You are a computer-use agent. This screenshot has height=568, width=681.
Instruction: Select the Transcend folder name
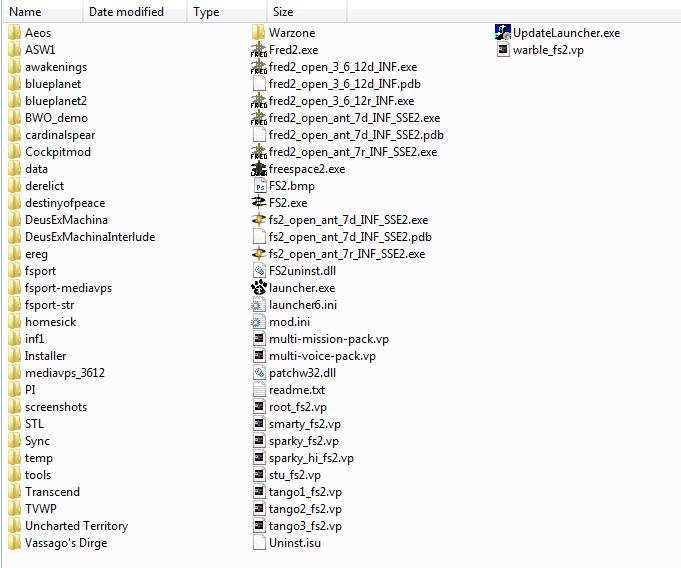(x=53, y=492)
